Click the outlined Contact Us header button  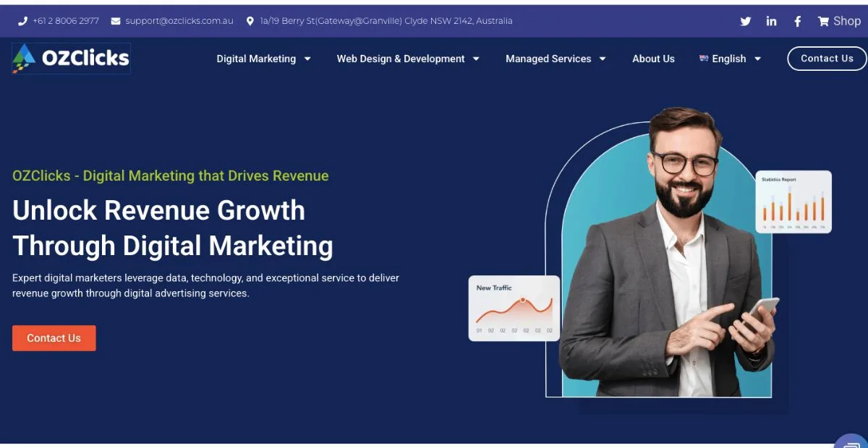(827, 59)
